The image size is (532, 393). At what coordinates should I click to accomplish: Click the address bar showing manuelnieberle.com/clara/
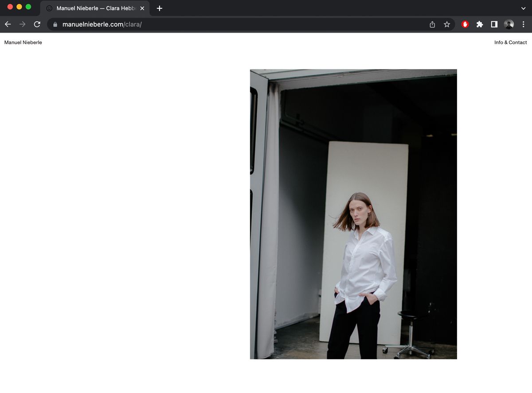[222, 24]
